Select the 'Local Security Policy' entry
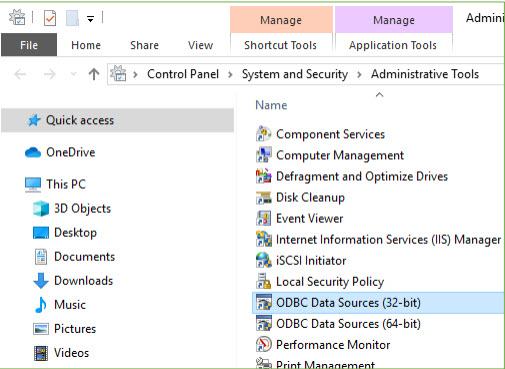 tap(330, 282)
